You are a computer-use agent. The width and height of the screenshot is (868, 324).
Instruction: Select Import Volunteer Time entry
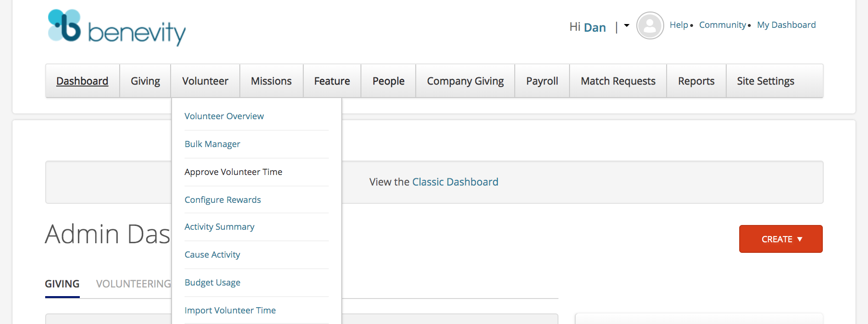[x=230, y=311]
